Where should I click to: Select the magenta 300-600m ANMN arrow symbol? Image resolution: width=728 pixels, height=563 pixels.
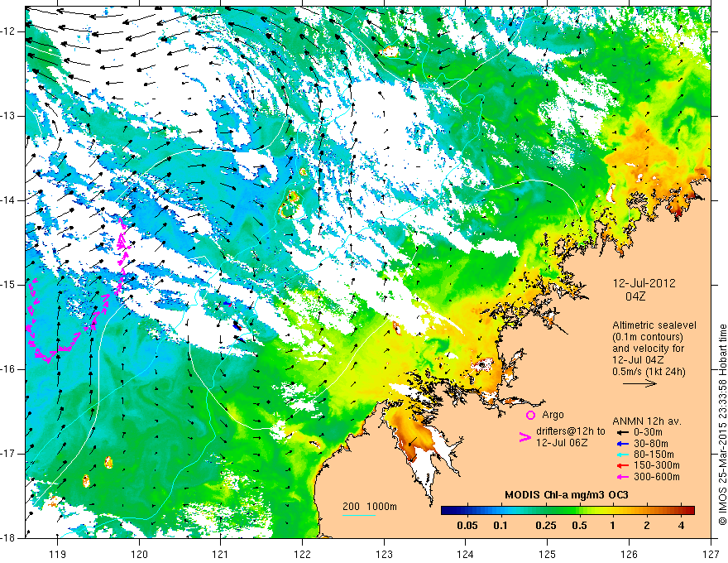coord(622,477)
